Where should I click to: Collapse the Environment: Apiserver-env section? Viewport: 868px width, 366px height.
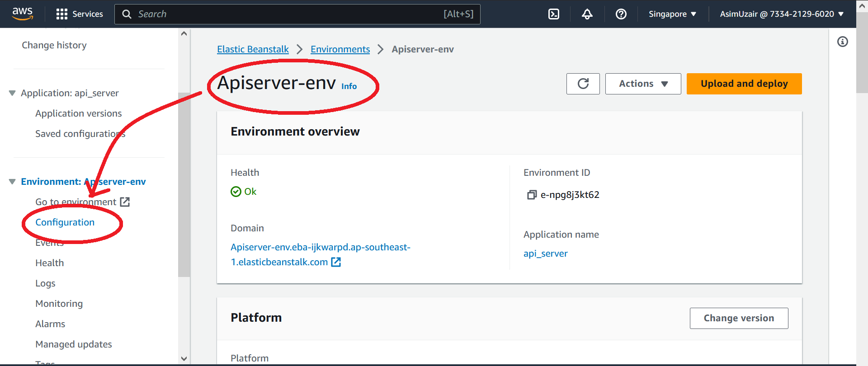click(12, 182)
